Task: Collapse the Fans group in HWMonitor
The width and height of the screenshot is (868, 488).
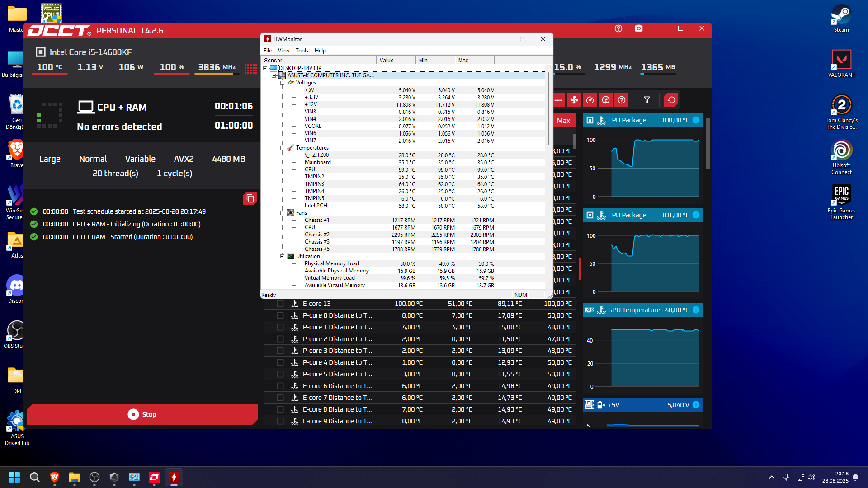Action: tap(282, 213)
